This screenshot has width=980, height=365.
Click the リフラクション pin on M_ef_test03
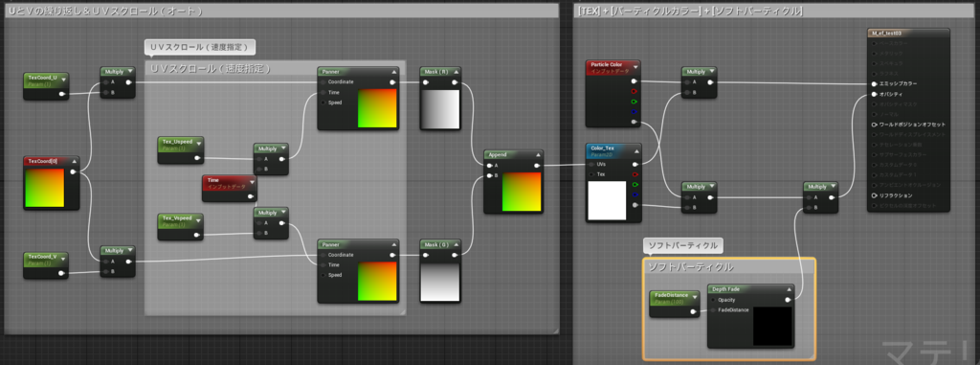pyautogui.click(x=875, y=195)
